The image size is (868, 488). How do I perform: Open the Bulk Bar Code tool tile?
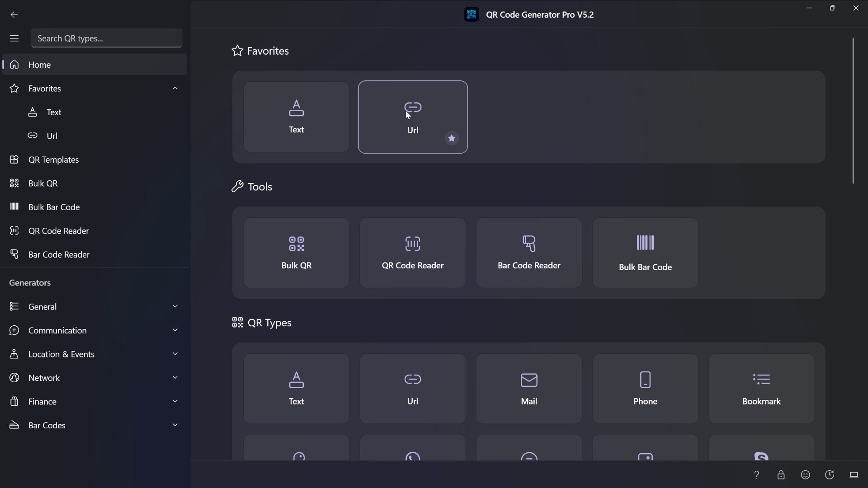[645, 253]
